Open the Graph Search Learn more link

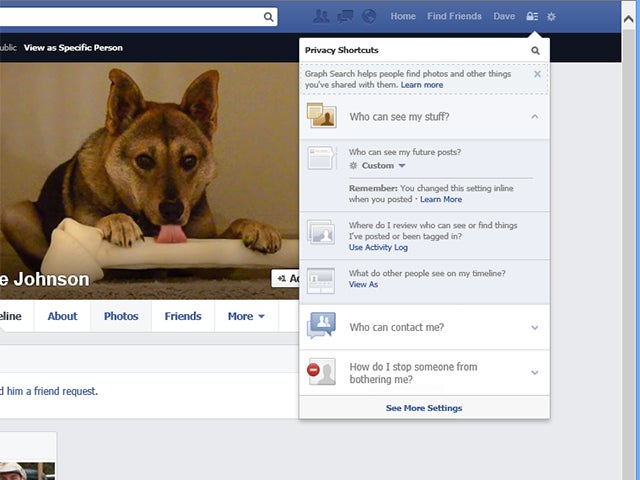coord(422,85)
